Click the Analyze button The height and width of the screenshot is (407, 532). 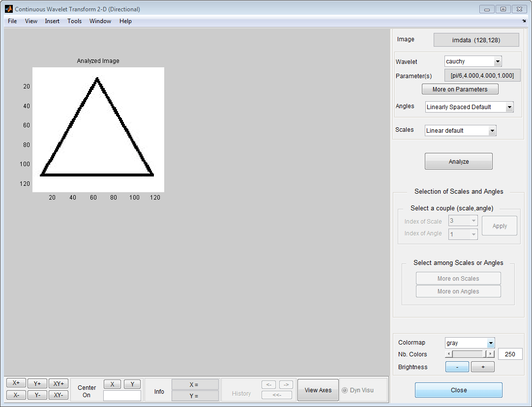[458, 161]
